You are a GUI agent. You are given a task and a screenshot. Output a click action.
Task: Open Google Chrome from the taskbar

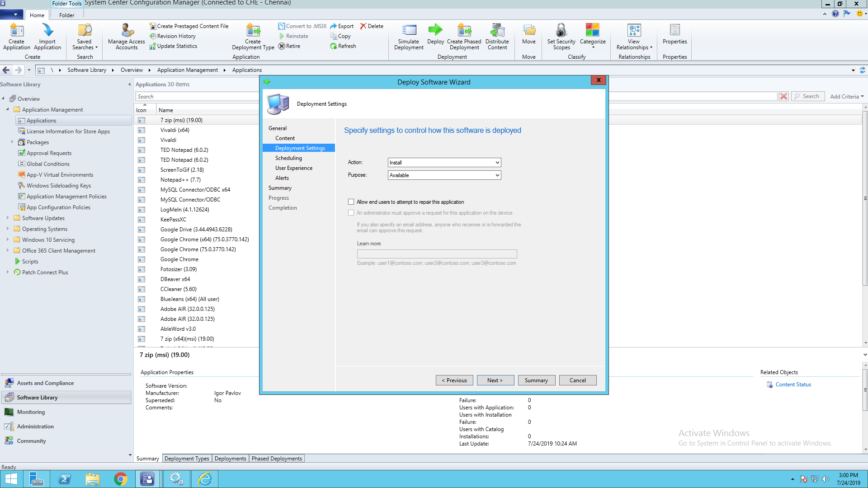pos(121,479)
